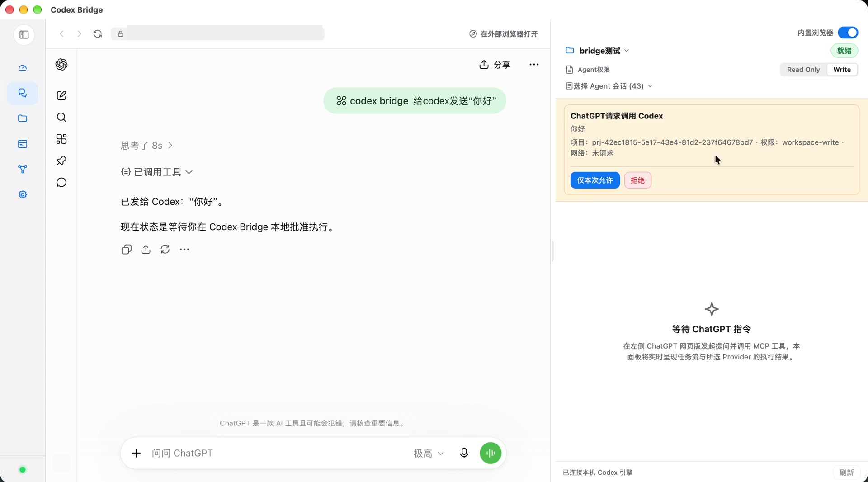
Task: Click the 刷新 refresh button
Action: (846, 473)
